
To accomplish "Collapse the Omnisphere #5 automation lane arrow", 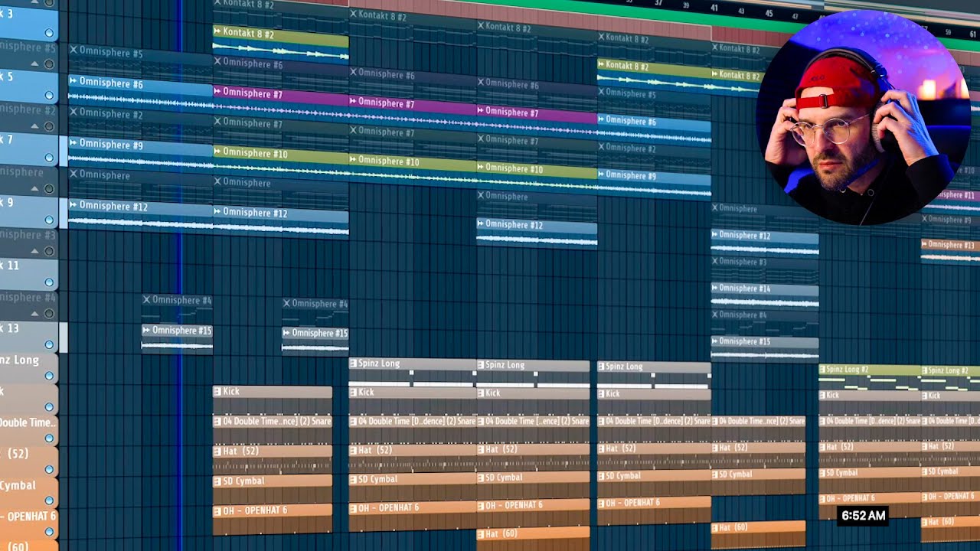I will tap(34, 64).
